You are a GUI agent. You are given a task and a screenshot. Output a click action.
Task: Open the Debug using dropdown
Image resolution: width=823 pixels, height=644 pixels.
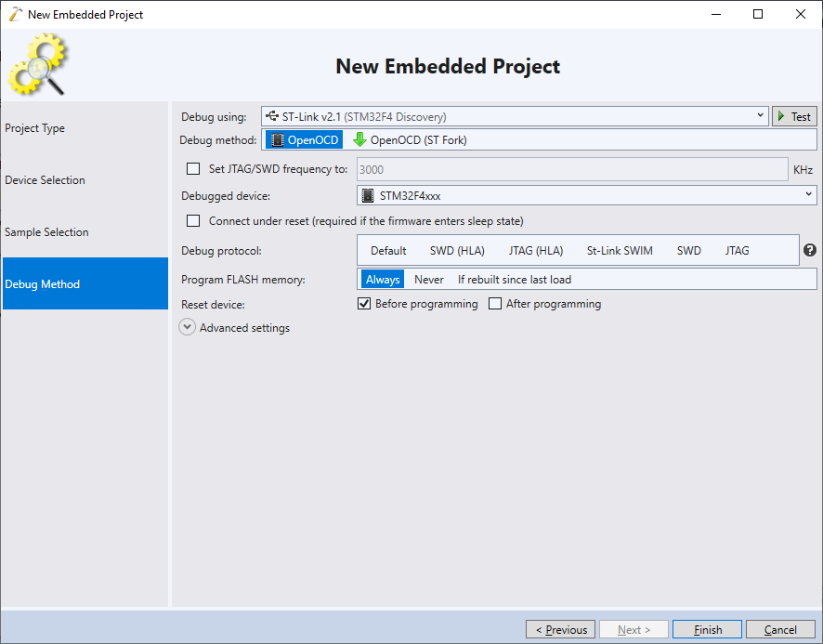tap(515, 116)
